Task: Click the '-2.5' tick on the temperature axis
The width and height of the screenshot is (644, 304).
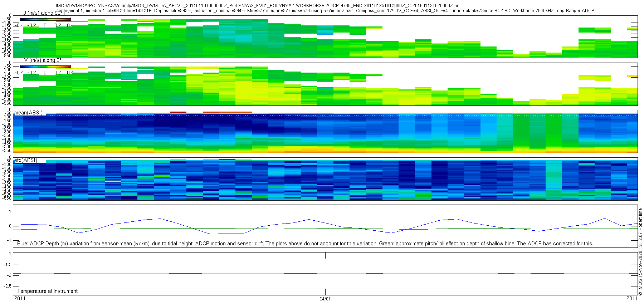Action: click(x=7, y=286)
